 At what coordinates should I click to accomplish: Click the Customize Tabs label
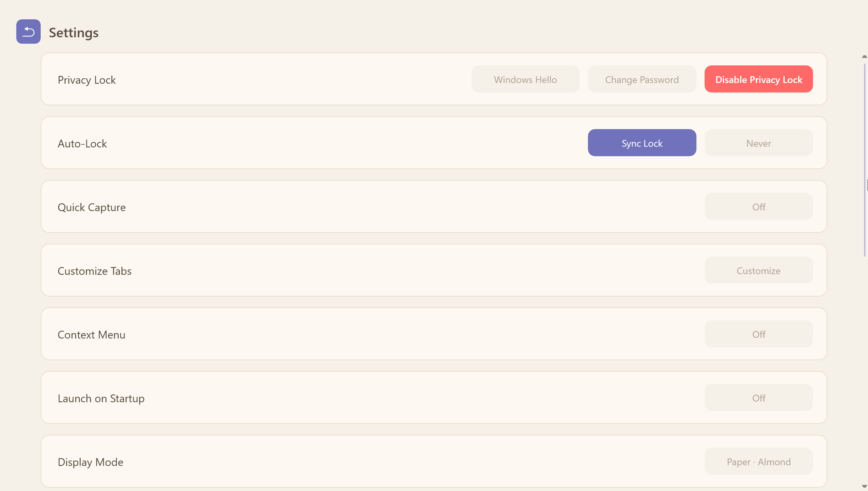click(x=95, y=271)
